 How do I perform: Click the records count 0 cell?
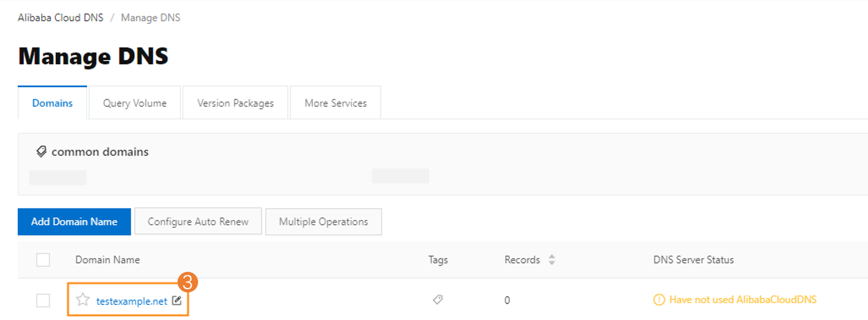[507, 300]
